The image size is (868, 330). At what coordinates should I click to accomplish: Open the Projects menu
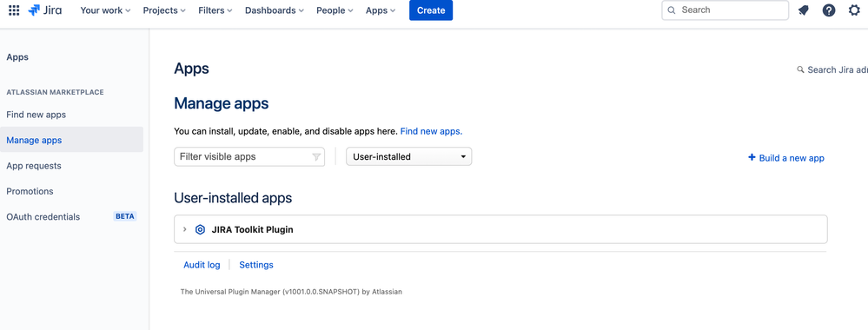coord(164,10)
